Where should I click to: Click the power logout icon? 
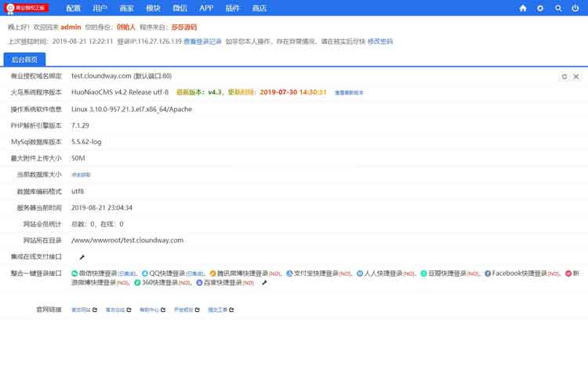[x=576, y=8]
